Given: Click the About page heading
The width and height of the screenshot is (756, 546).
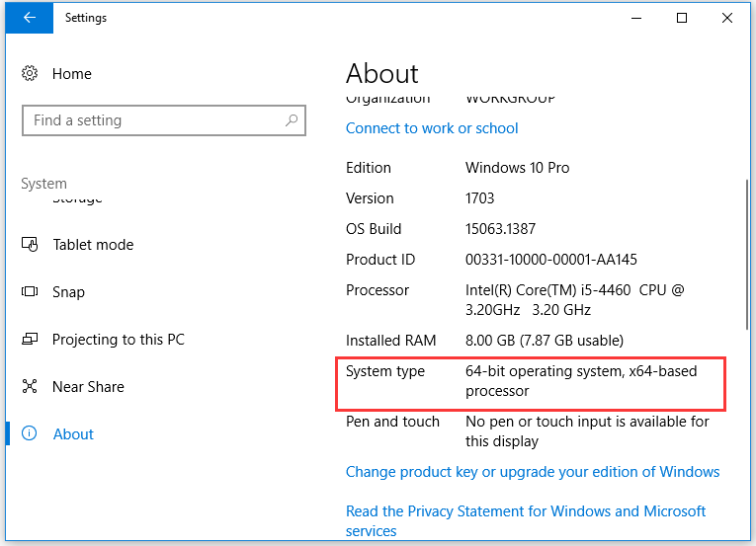Looking at the screenshot, I should click(x=381, y=73).
